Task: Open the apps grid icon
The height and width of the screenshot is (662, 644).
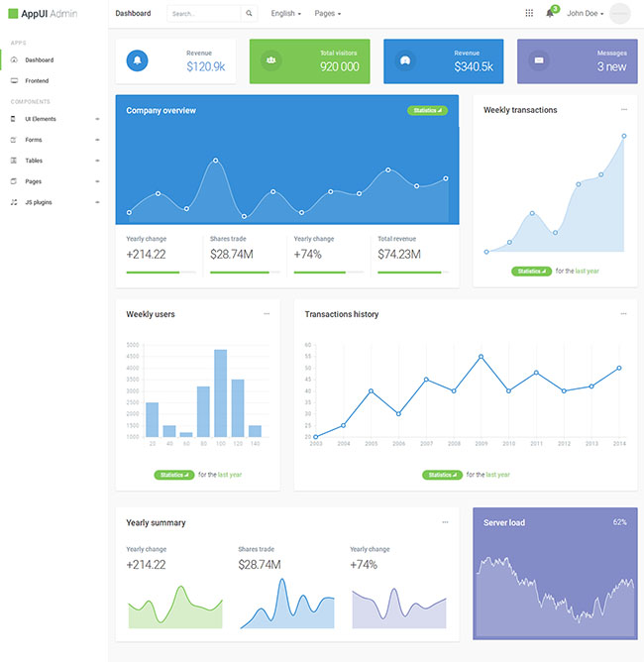Action: click(x=529, y=14)
